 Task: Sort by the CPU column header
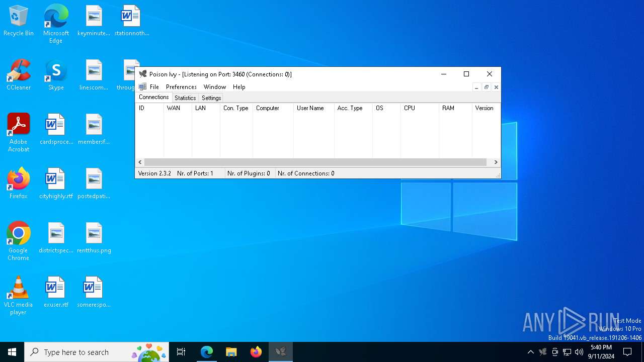(420, 108)
